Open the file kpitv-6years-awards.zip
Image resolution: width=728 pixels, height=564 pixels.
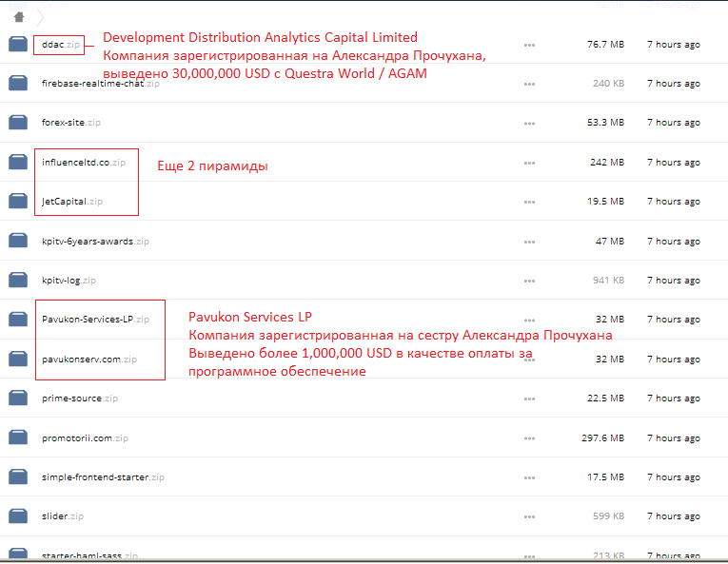pos(95,242)
